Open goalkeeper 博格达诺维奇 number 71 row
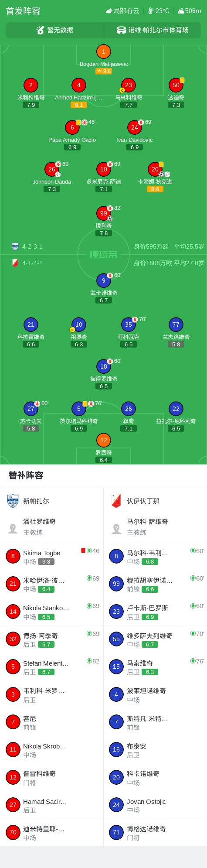 click(x=155, y=832)
